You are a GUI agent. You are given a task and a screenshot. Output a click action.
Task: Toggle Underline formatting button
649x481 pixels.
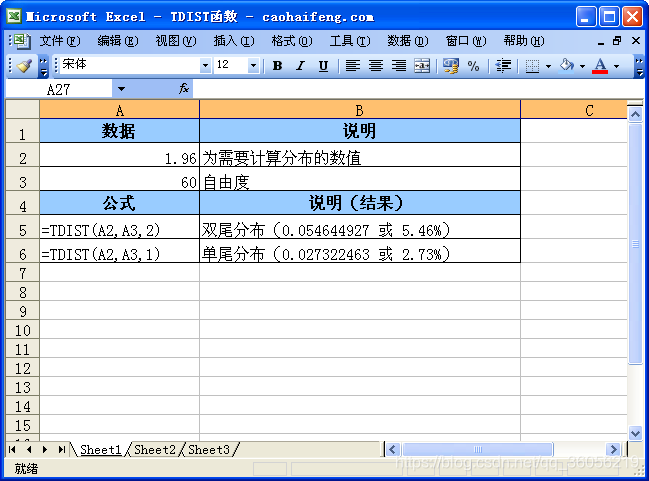pos(323,66)
